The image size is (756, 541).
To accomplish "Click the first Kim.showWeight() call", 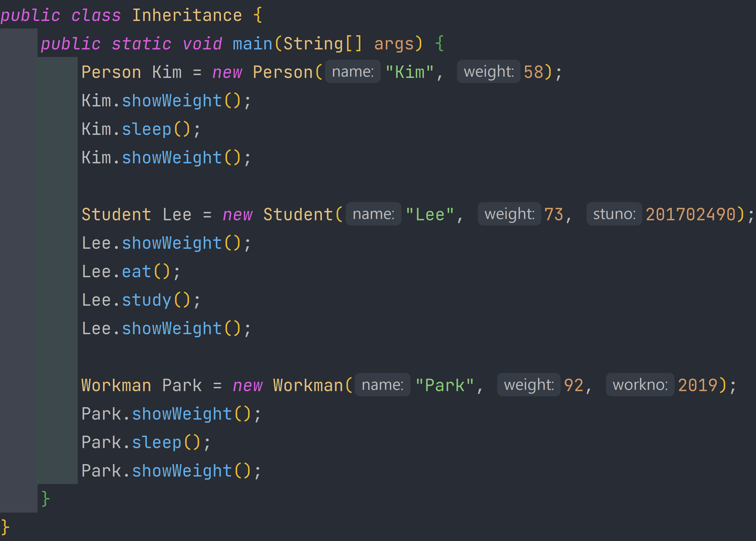I will (x=172, y=101).
